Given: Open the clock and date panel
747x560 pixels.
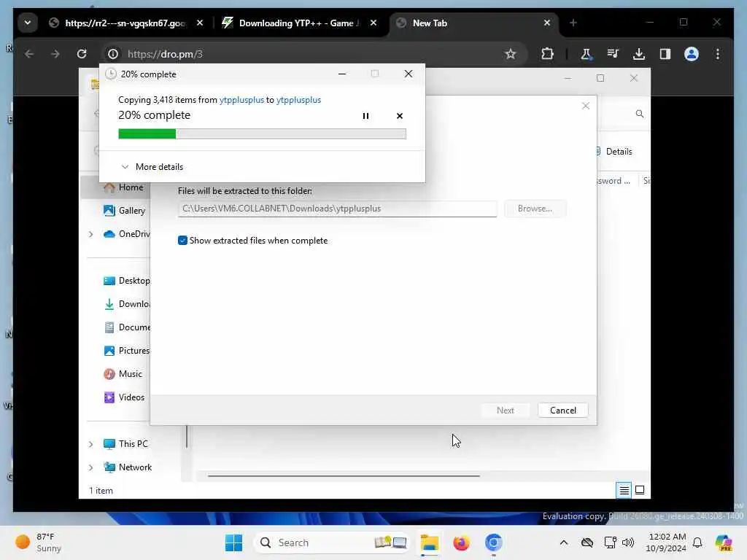Looking at the screenshot, I should (x=666, y=542).
